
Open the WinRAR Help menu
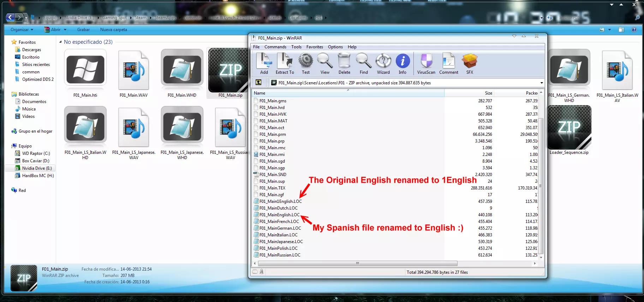[352, 47]
